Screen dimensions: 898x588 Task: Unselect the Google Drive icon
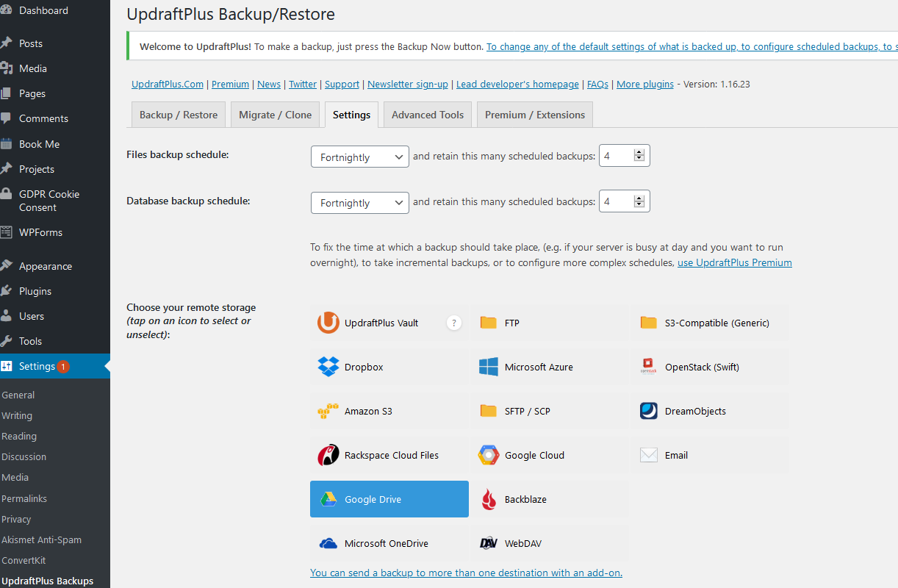(328, 499)
